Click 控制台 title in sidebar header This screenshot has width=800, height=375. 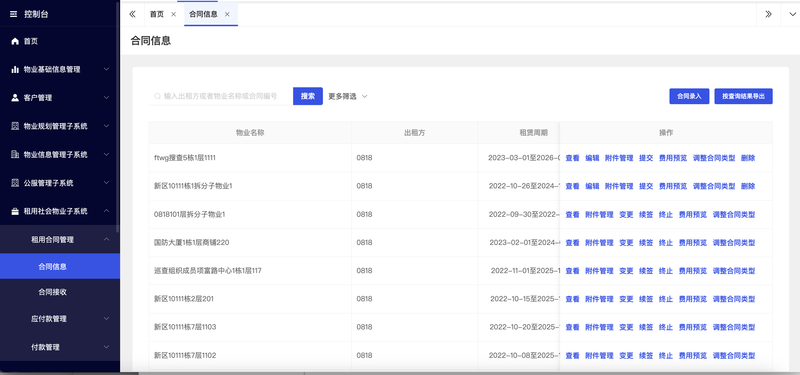pos(36,14)
